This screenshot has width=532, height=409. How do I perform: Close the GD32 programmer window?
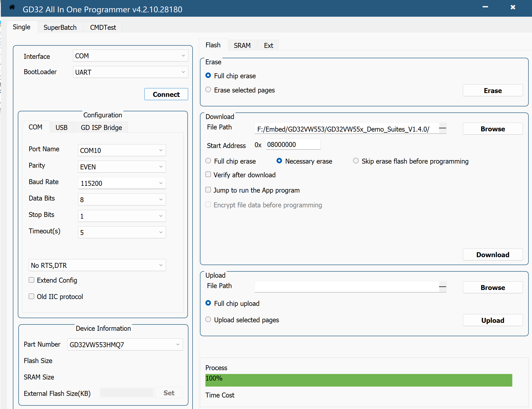pos(513,7)
